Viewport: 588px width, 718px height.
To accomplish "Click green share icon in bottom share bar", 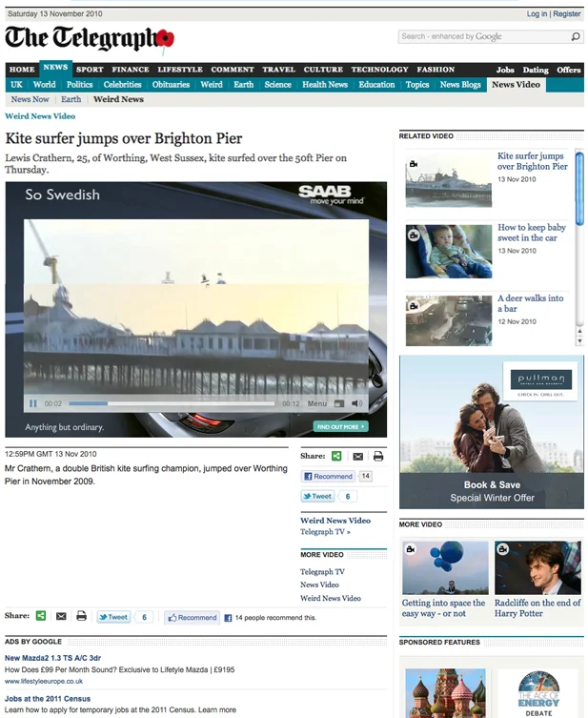I will click(x=41, y=615).
